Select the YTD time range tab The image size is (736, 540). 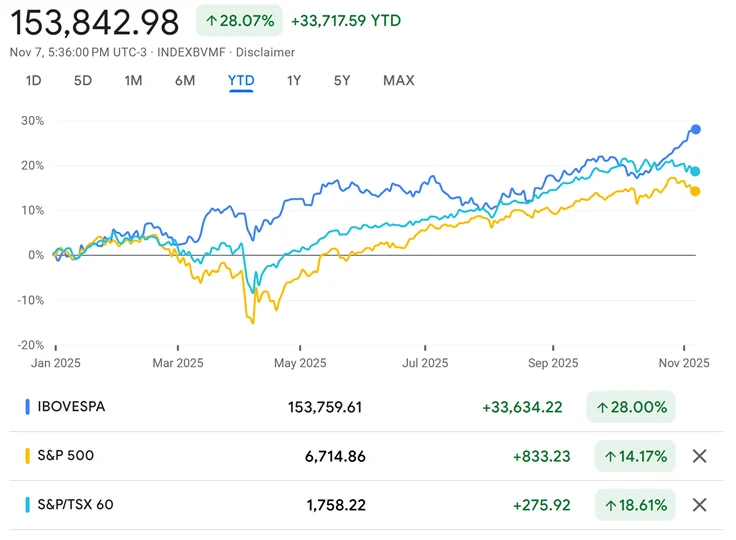point(241,80)
